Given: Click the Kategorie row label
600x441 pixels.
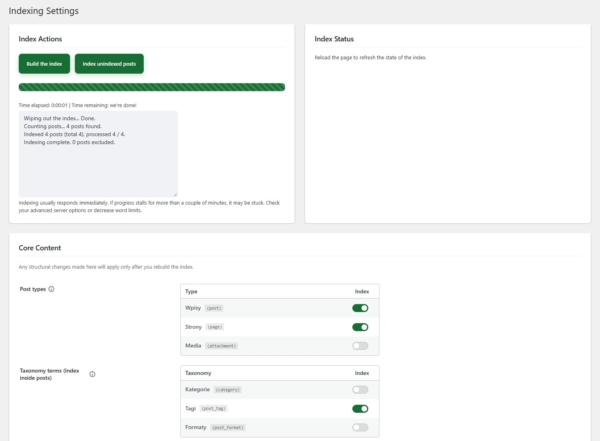Looking at the screenshot, I should [197, 389].
